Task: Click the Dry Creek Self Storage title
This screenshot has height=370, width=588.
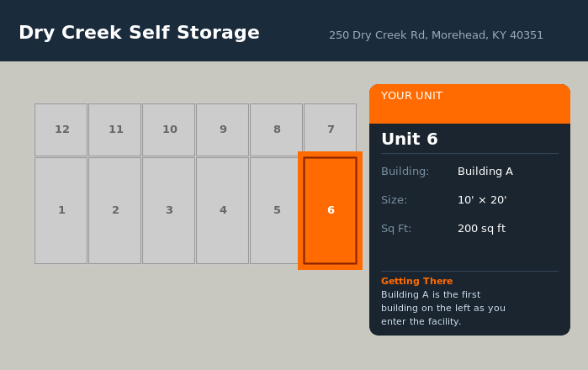Action: tap(139, 33)
